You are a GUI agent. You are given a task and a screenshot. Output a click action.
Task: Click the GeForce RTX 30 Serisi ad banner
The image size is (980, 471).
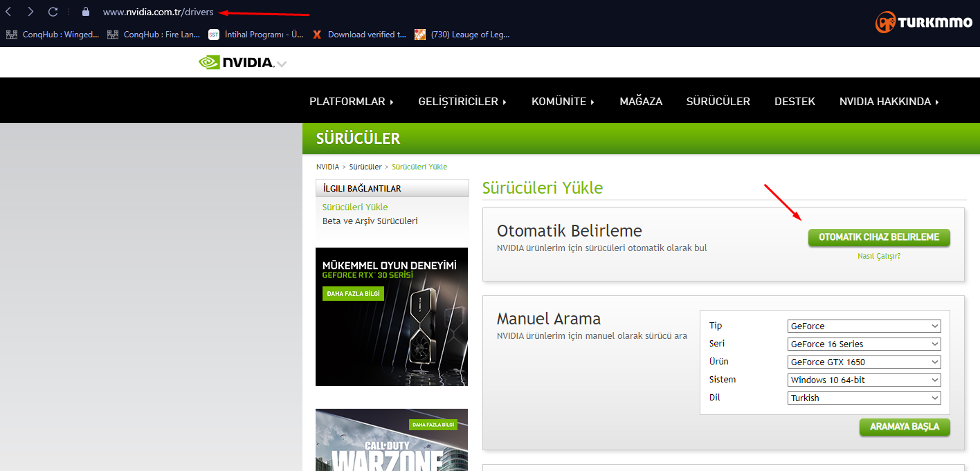click(392, 317)
